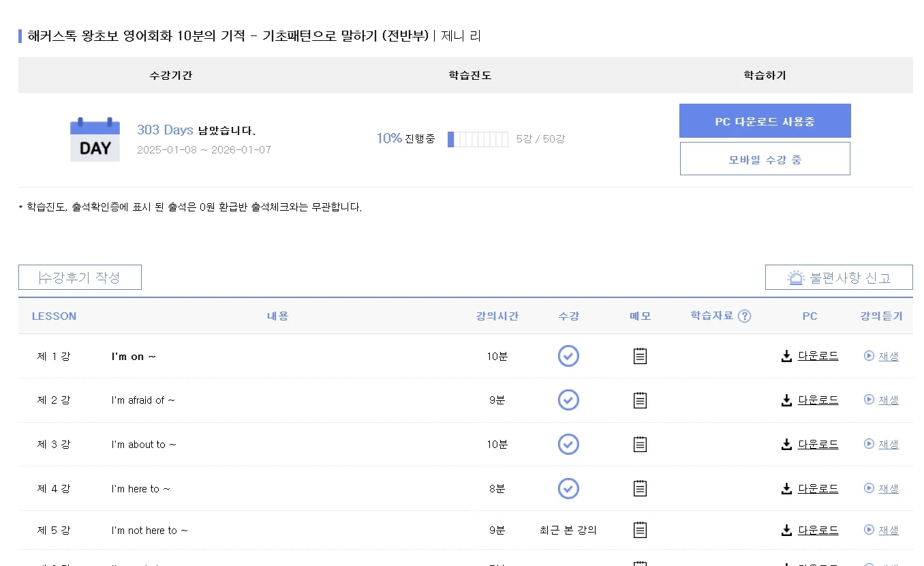
Task: Click the 최근 본 강의 label
Action: (568, 530)
